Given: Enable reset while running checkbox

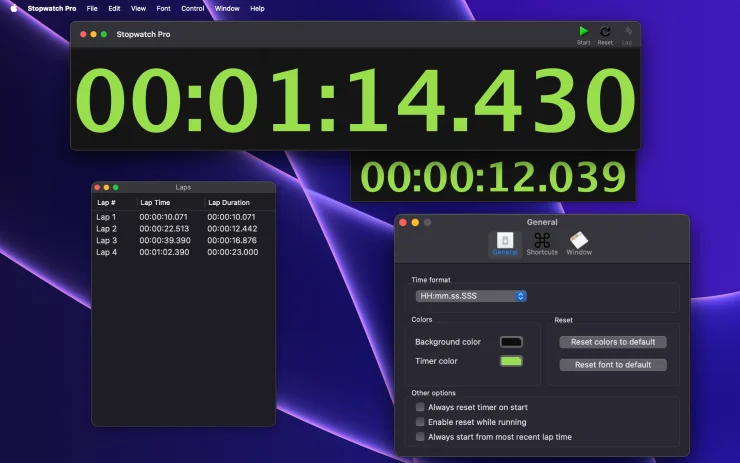Looking at the screenshot, I should point(420,421).
